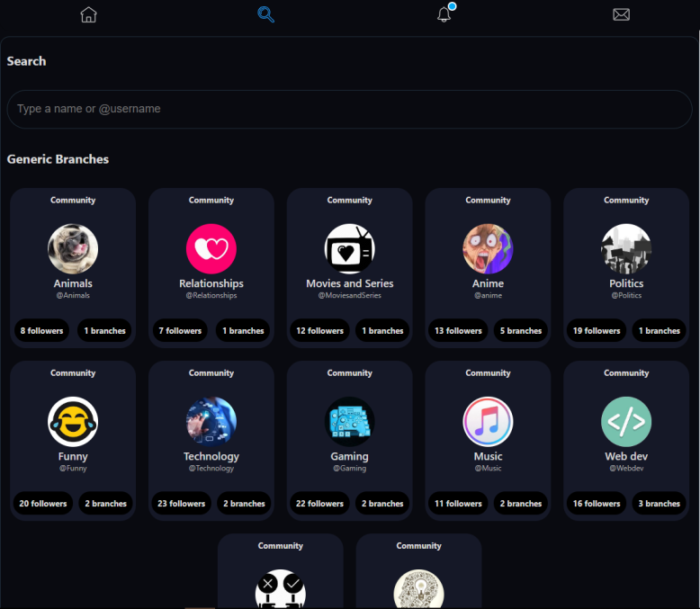View Anime 13 followers
The height and width of the screenshot is (609, 700).
point(458,331)
